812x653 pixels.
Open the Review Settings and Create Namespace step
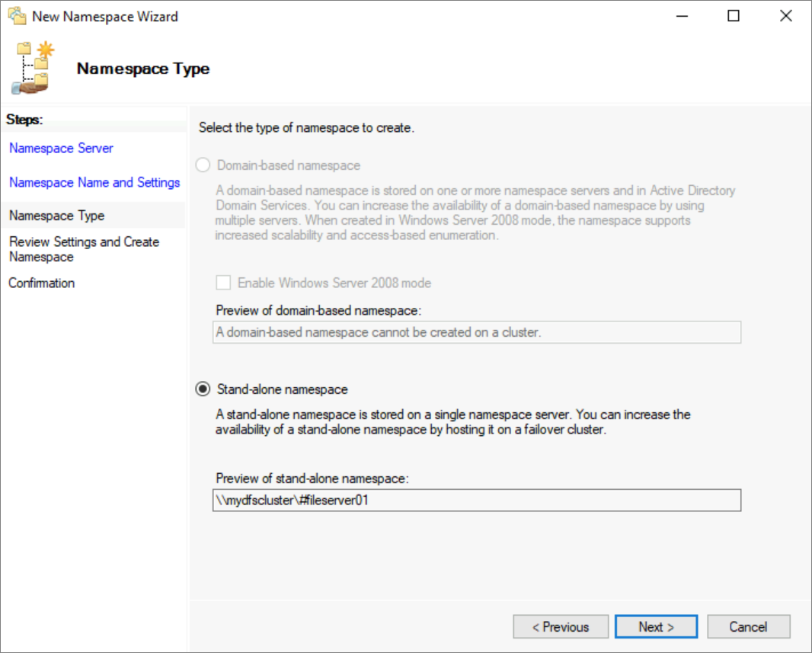point(85,249)
